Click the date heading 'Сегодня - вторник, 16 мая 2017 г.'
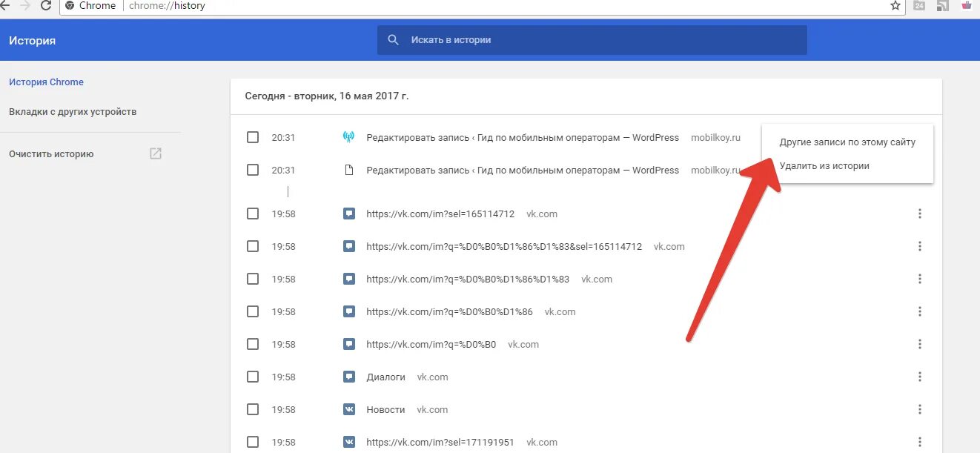The image size is (980, 453). point(327,96)
